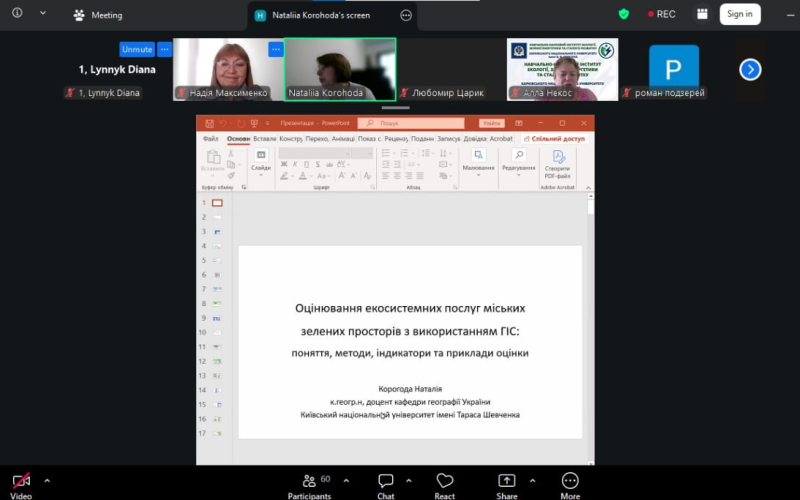Viewport: 800px width, 500px height.
Task: Click the blue Unmute button
Action: tap(137, 49)
